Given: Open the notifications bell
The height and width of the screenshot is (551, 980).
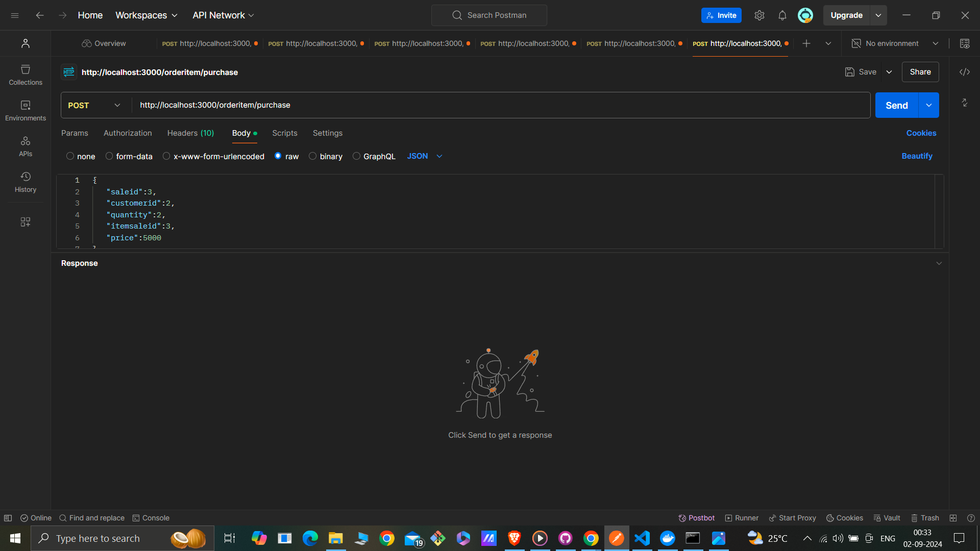Looking at the screenshot, I should (x=782, y=15).
